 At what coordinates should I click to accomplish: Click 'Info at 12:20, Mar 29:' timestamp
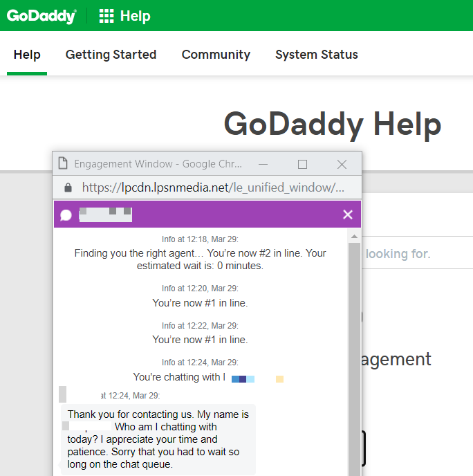point(200,288)
